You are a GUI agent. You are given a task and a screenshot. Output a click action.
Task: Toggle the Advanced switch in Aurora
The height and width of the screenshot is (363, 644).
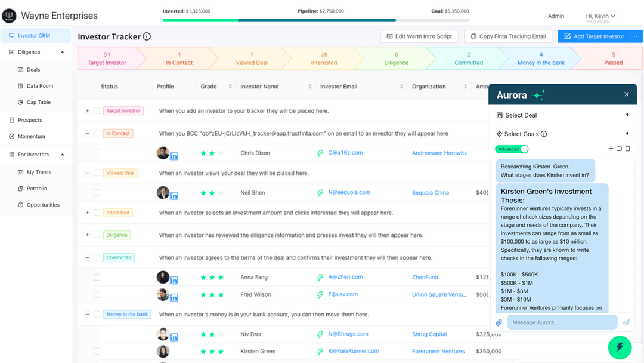click(x=512, y=149)
